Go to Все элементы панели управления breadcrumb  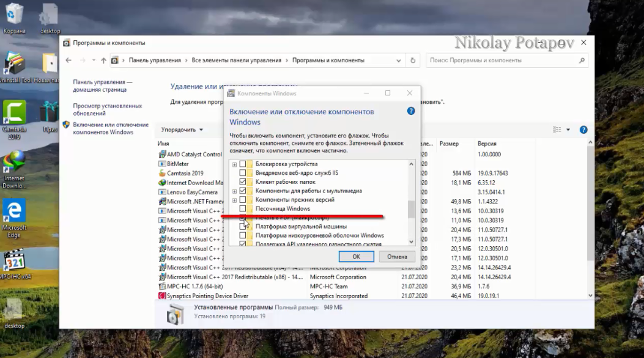coord(237,60)
